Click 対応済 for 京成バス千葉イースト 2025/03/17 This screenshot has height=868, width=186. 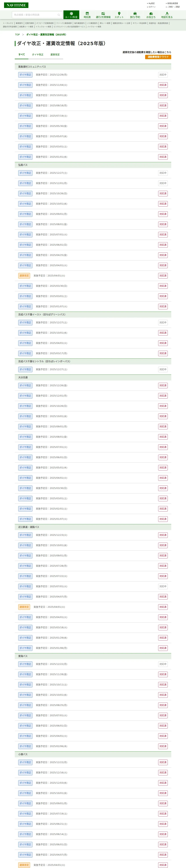point(163,353)
